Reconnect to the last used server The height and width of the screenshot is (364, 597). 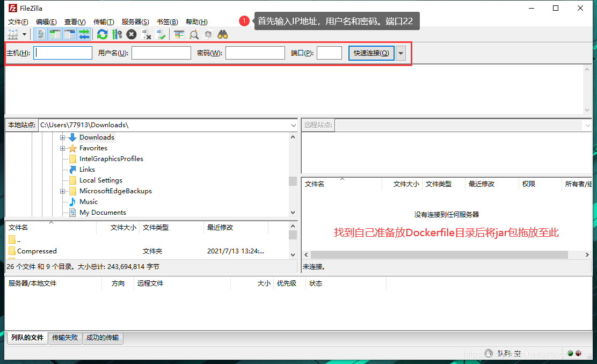tap(161, 35)
